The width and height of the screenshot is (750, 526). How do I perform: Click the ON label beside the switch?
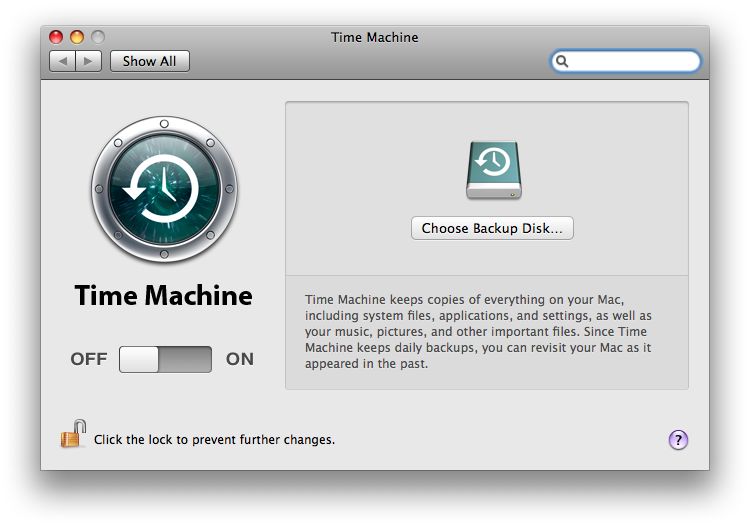(240, 359)
